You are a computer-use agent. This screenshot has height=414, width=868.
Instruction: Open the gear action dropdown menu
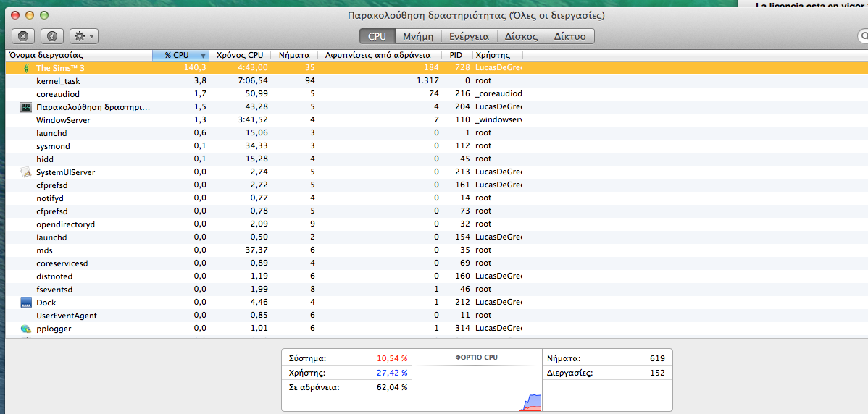point(84,36)
